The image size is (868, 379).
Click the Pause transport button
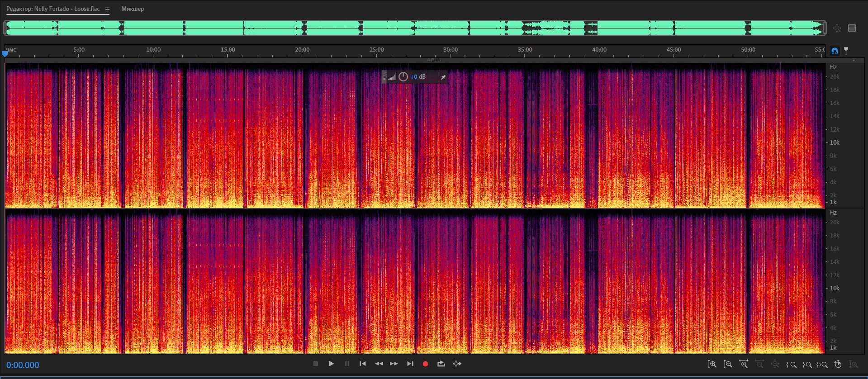pos(347,364)
